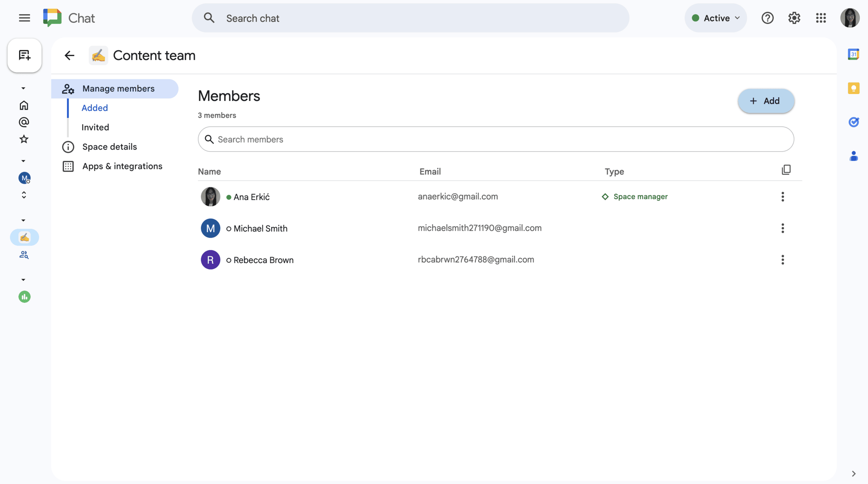
Task: Open Starred messages icon
Action: [24, 139]
